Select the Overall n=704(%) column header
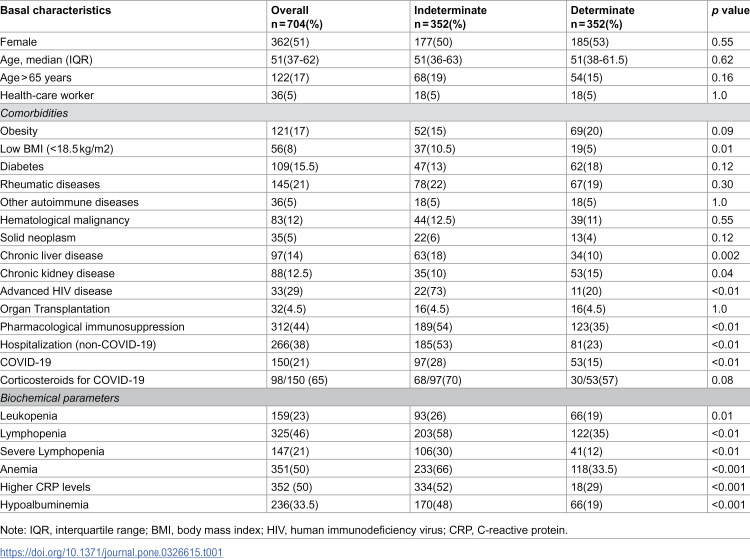 tap(297, 17)
